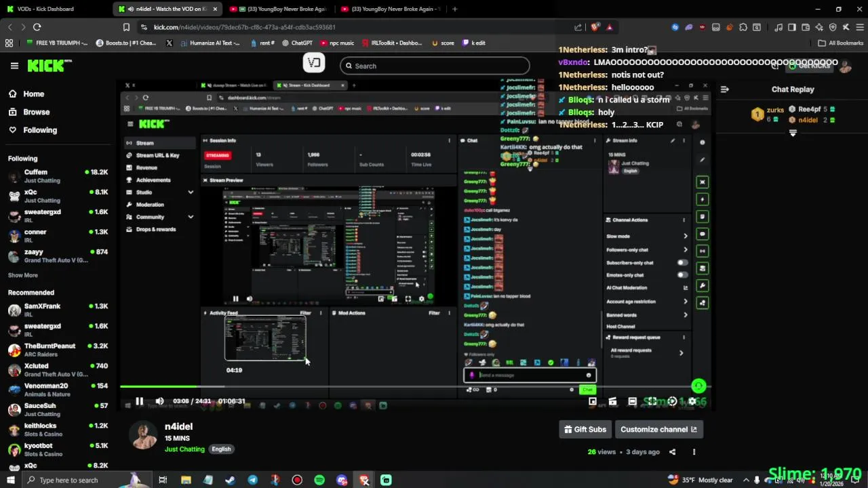The width and height of the screenshot is (868, 488).
Task: Open File Explorer from the taskbar
Action: [x=186, y=480]
